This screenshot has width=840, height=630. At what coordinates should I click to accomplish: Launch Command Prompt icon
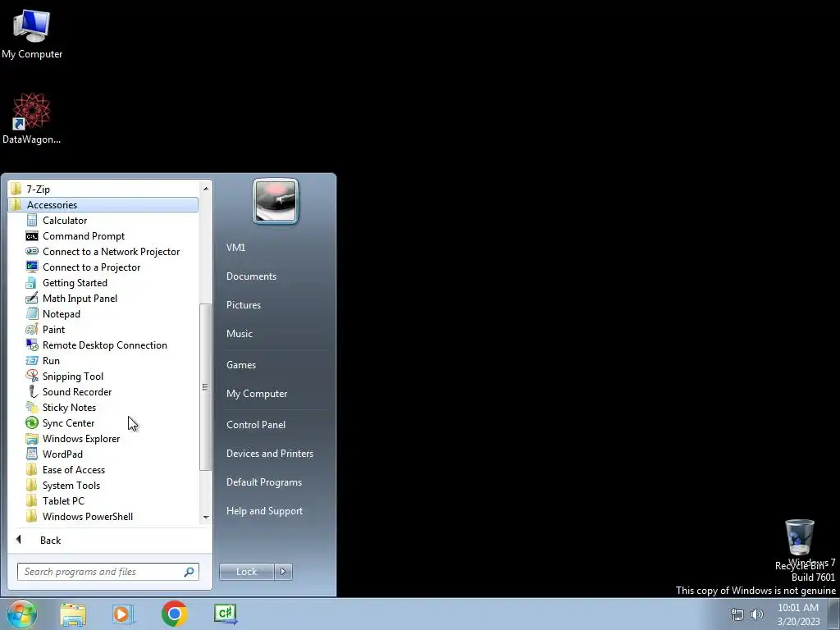click(32, 236)
